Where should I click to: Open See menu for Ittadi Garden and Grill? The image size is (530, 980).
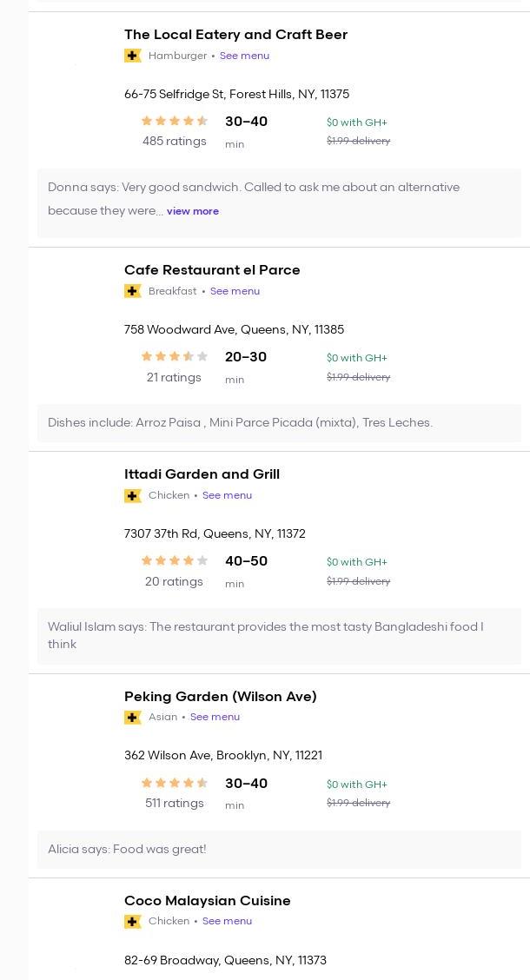click(227, 495)
